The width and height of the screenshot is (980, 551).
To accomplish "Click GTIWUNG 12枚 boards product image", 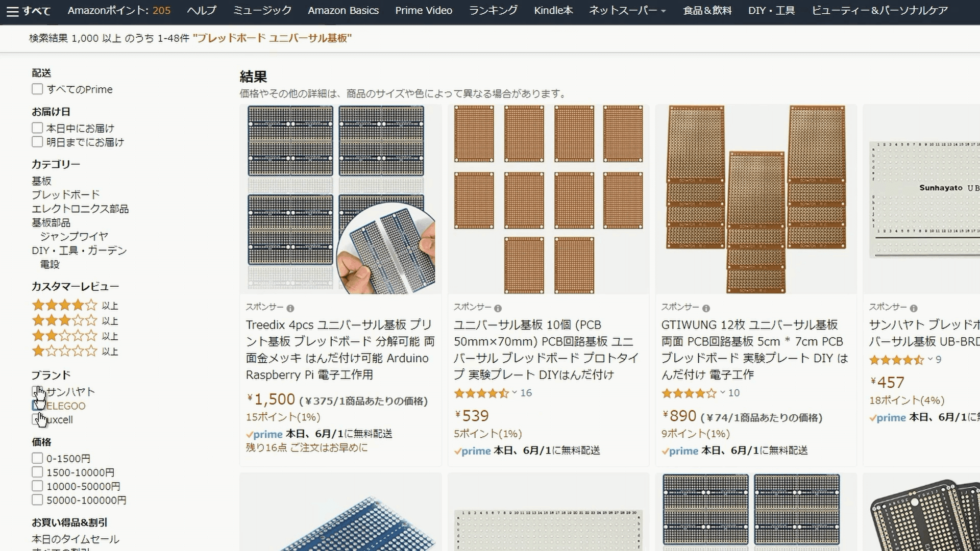I will click(755, 199).
